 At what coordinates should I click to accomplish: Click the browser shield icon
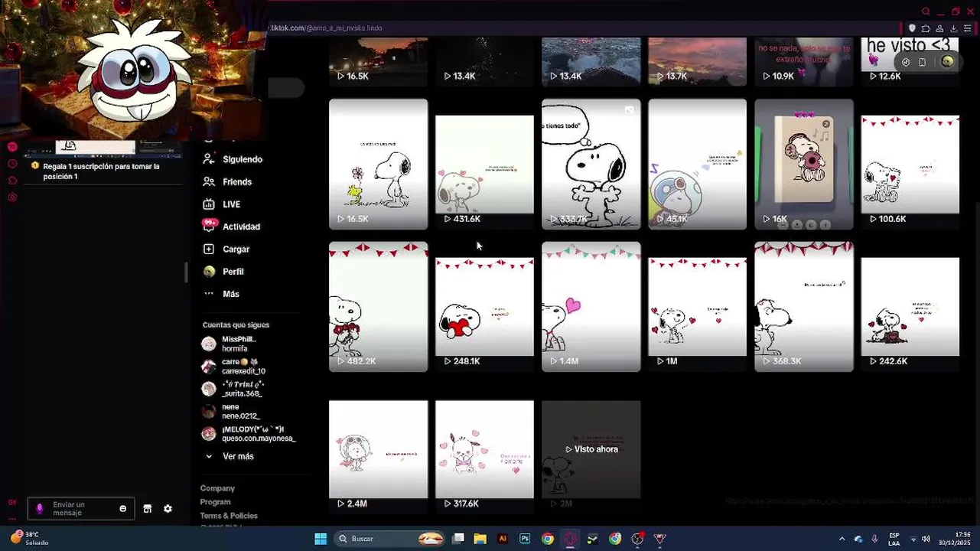point(912,28)
